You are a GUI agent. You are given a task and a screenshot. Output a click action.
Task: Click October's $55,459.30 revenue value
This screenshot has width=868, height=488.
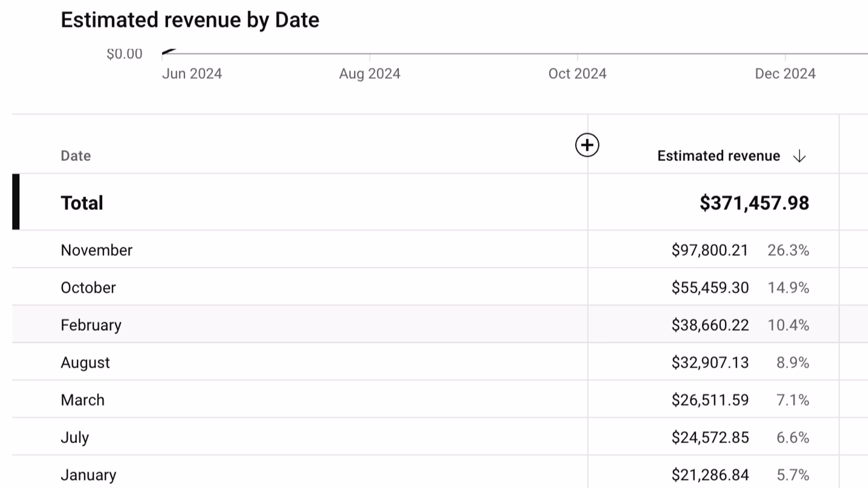click(710, 288)
